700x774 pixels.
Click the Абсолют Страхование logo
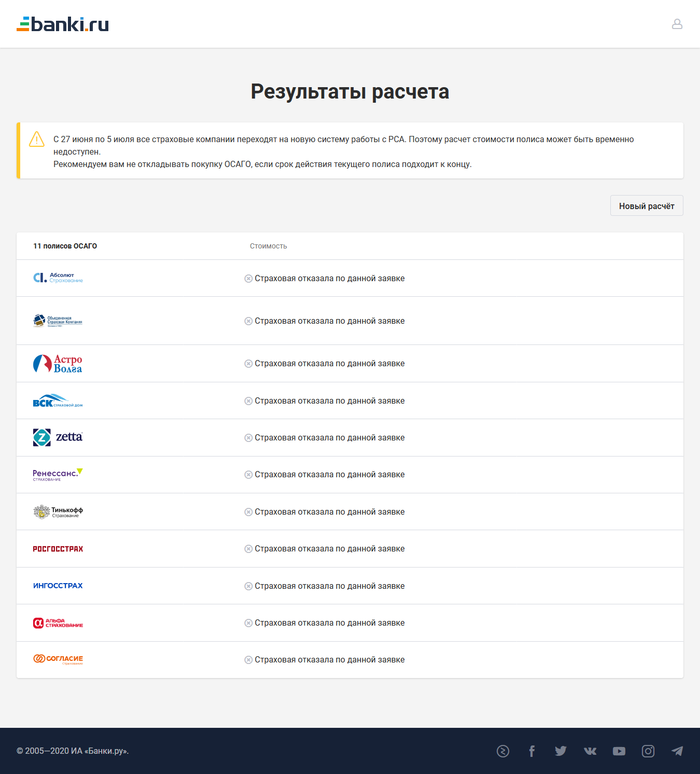pos(58,278)
